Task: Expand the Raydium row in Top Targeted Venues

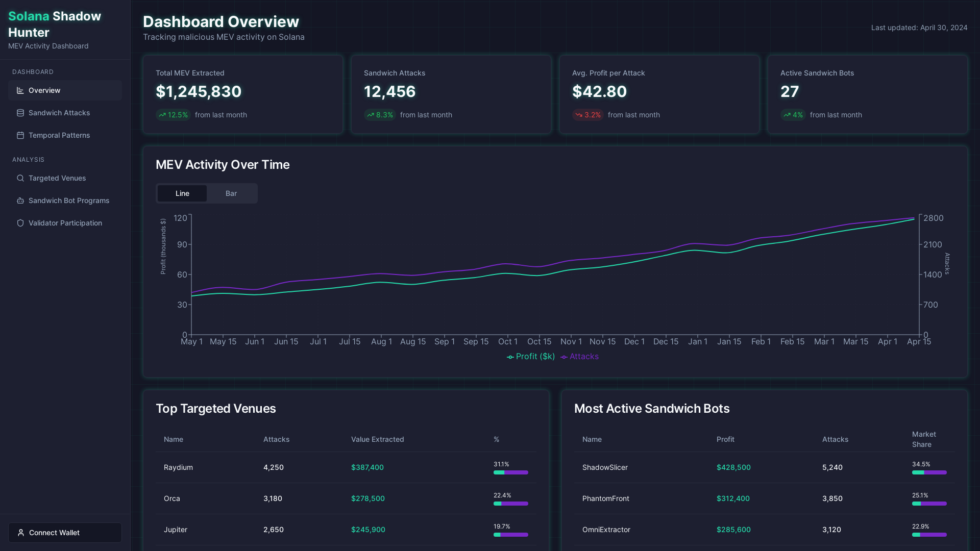Action: [x=178, y=467]
